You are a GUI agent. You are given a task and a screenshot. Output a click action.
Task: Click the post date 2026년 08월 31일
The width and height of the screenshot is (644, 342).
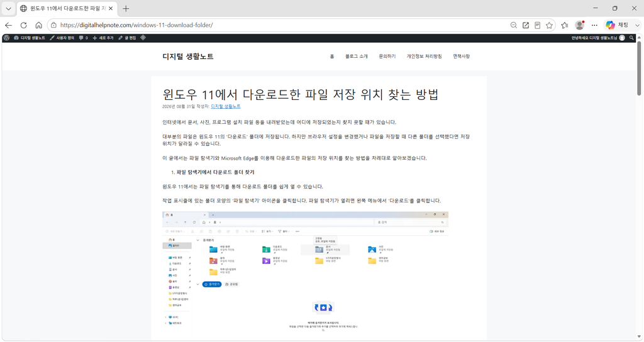(x=178, y=106)
